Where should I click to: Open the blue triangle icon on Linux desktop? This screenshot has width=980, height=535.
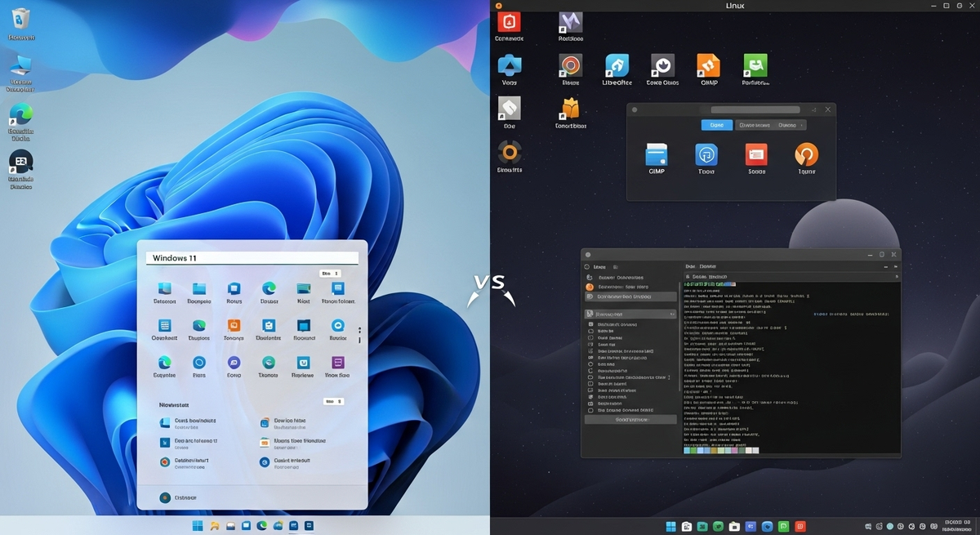pos(510,65)
